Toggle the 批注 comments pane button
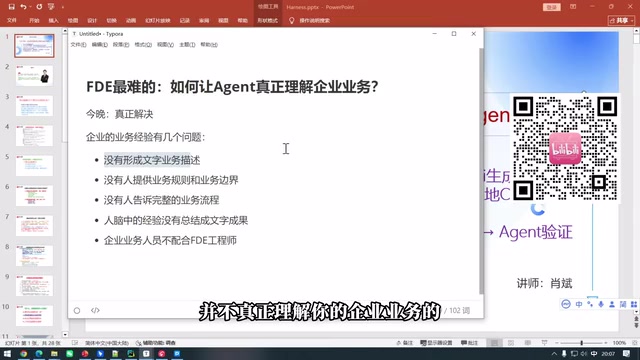The height and width of the screenshot is (360, 640). coord(469,343)
